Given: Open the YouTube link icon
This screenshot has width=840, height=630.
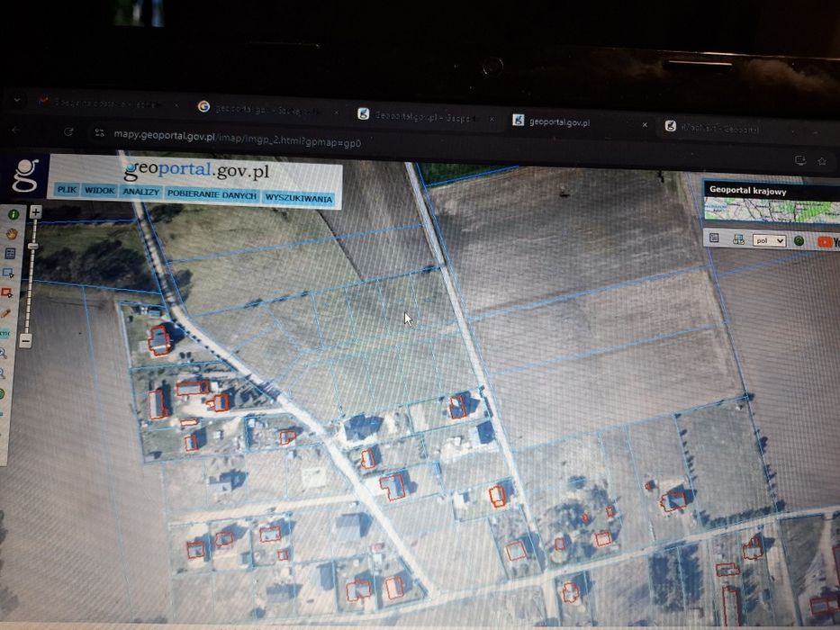Looking at the screenshot, I should click(828, 242).
